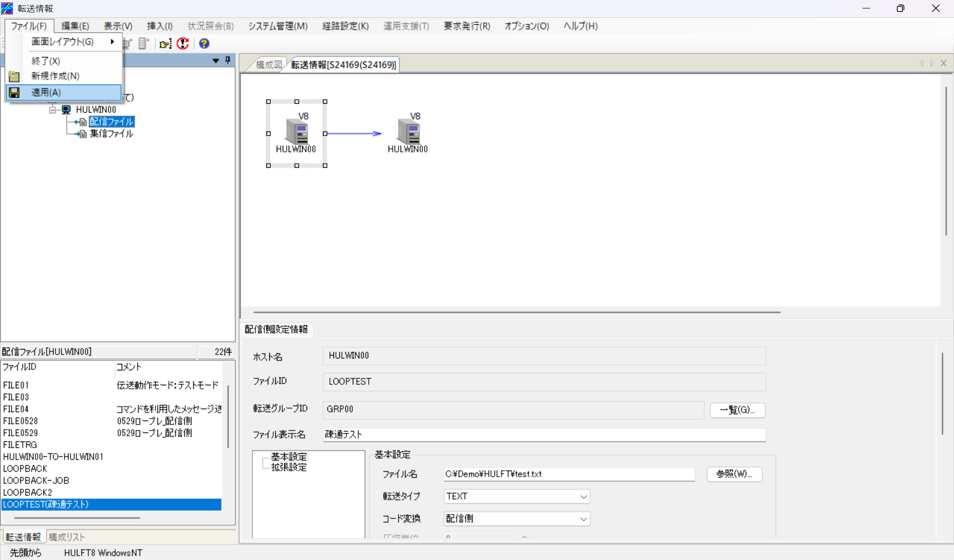This screenshot has width=954, height=560.
Task: Open the tree panel's black triangle menu
Action: pos(216,61)
